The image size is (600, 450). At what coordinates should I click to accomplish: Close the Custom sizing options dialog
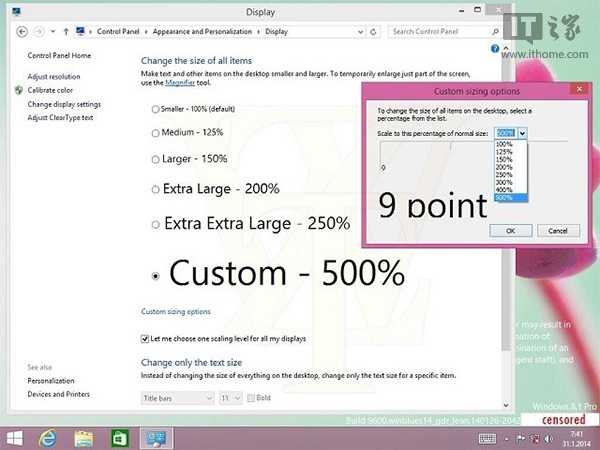point(579,89)
